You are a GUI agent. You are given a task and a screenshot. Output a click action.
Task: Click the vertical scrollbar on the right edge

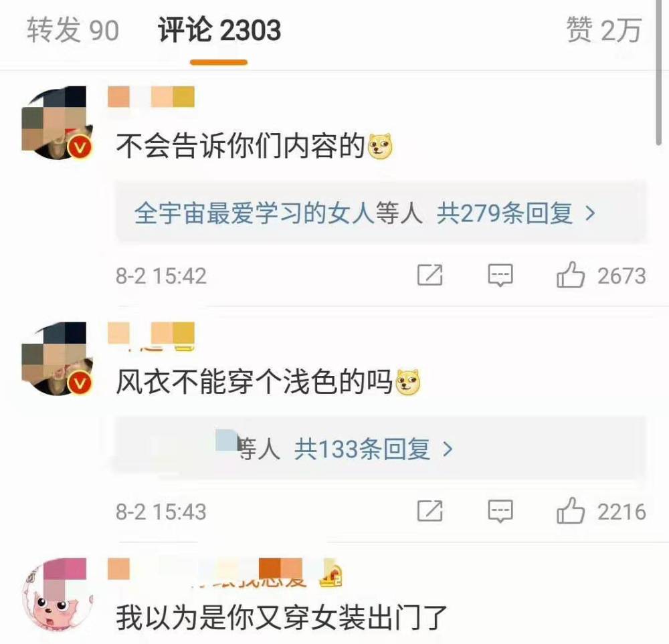pos(659,72)
